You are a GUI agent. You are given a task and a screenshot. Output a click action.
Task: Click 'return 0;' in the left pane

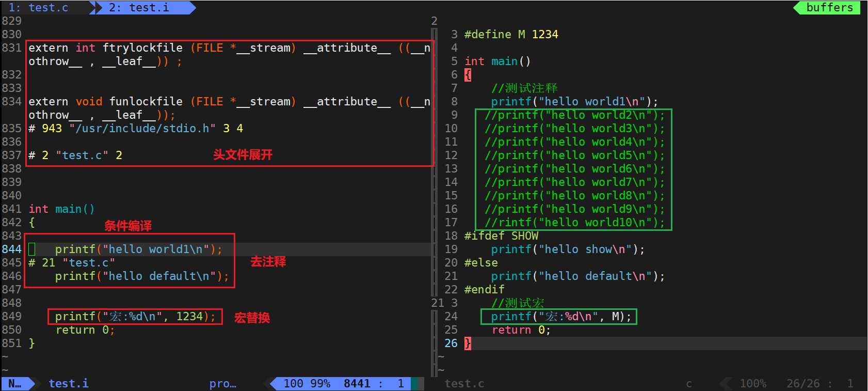pos(85,330)
